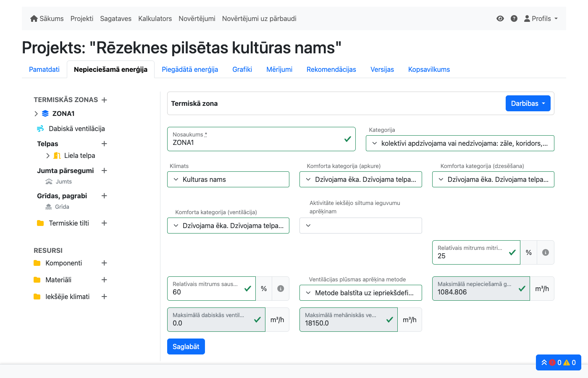Click the plus beside Termiskie tilti
Image resolution: width=588 pixels, height=378 pixels.
(104, 223)
